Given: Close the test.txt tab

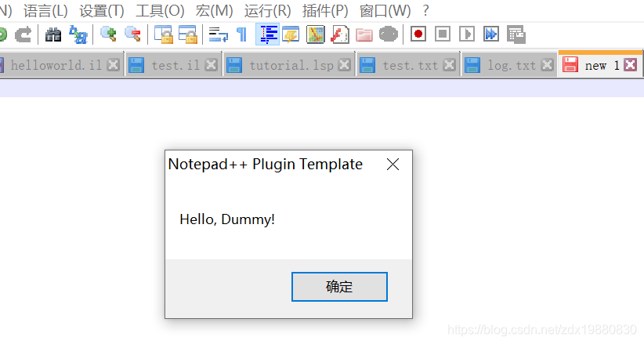Looking at the screenshot, I should pyautogui.click(x=450, y=65).
